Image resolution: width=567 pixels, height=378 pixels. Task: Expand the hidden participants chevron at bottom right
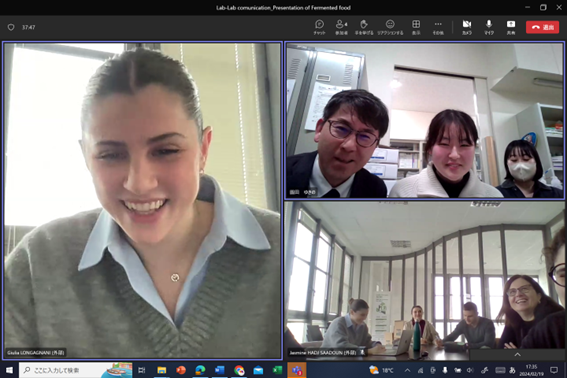(x=517, y=354)
